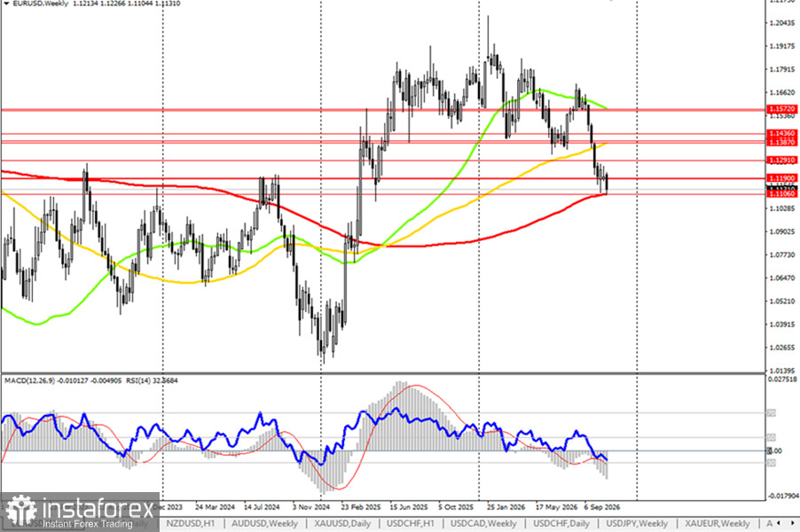Viewport: 800px width, 532px height.
Task: Switch to the USDJPY,Weekly chart tab
Action: (636, 523)
